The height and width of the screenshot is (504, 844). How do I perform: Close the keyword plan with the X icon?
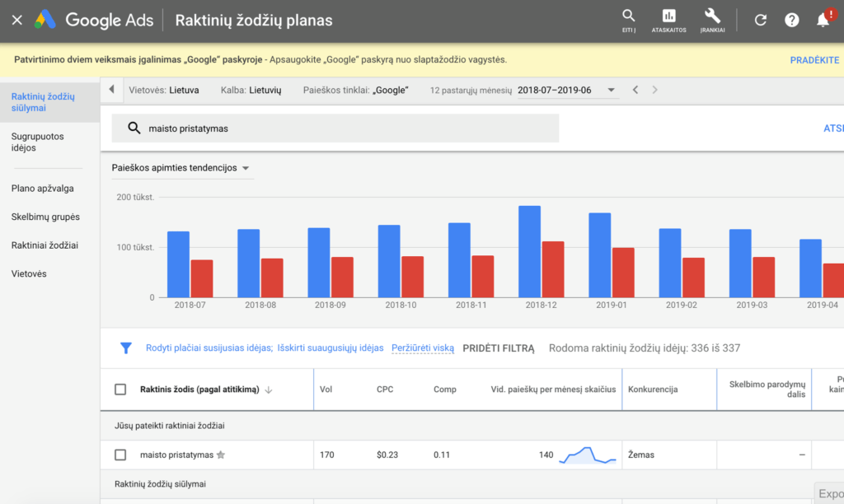[17, 21]
